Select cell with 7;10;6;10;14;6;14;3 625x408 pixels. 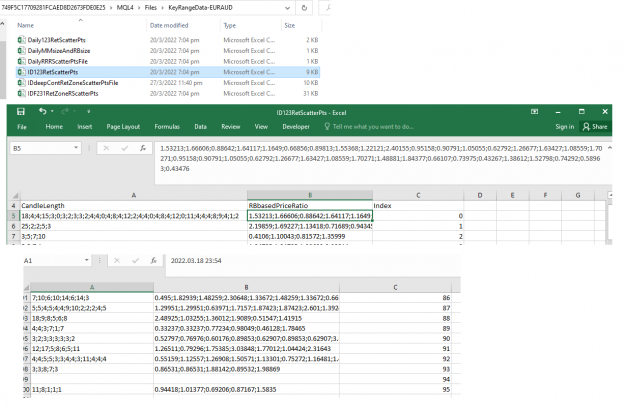pyautogui.click(x=92, y=298)
